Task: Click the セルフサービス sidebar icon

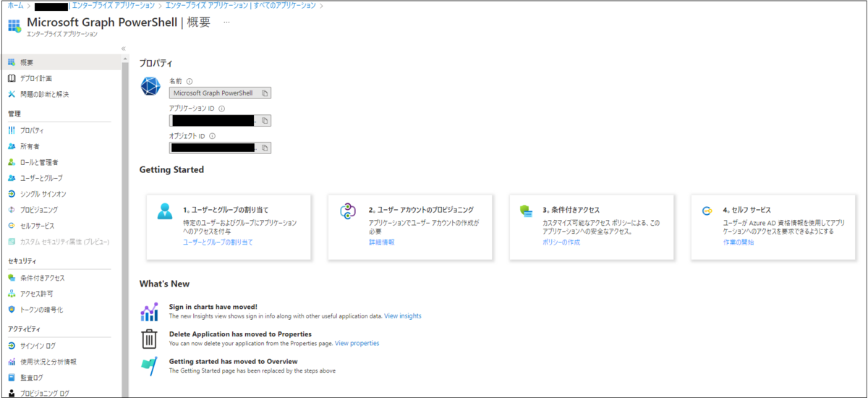Action: click(12, 226)
